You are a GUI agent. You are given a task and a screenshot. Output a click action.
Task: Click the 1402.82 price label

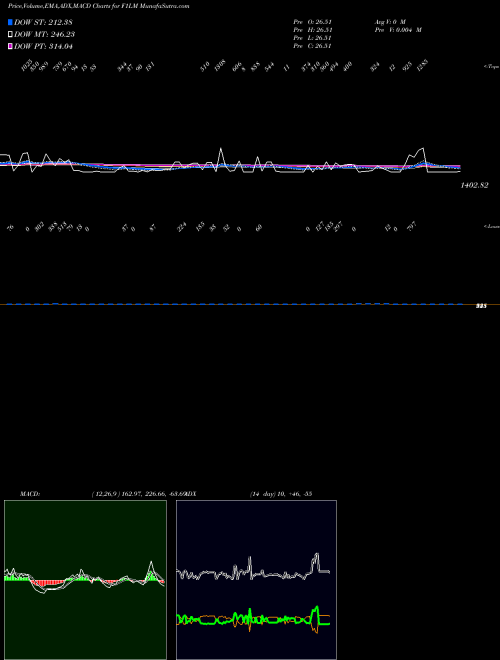click(x=474, y=185)
